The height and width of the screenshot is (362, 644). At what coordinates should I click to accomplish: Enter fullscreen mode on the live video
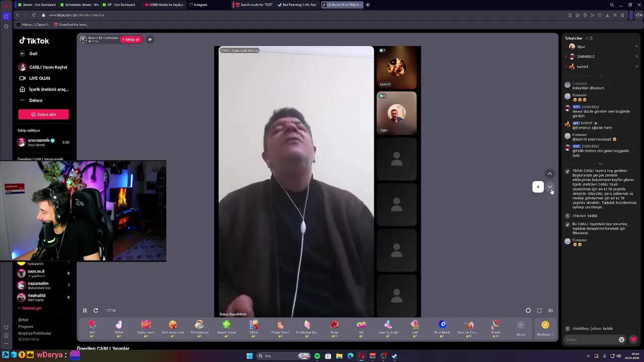[x=539, y=311]
